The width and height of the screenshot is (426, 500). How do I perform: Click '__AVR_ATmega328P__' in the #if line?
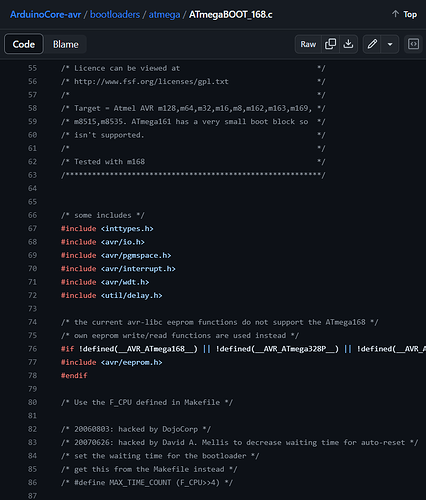coord(295,349)
